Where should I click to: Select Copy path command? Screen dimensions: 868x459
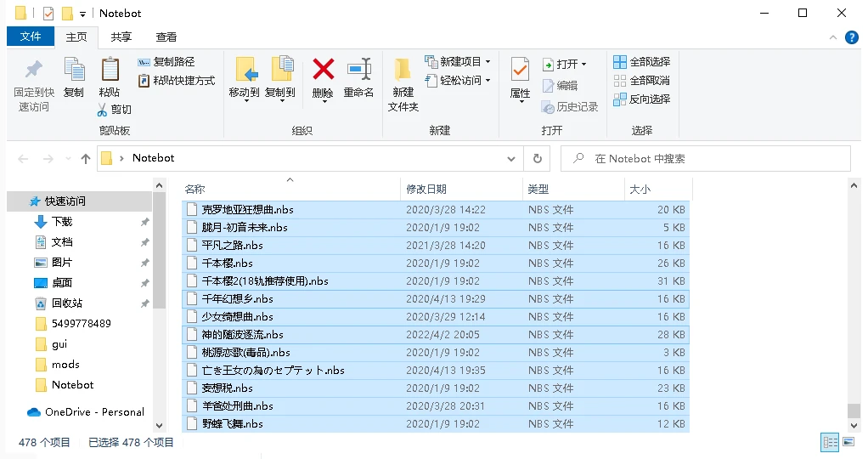point(166,61)
